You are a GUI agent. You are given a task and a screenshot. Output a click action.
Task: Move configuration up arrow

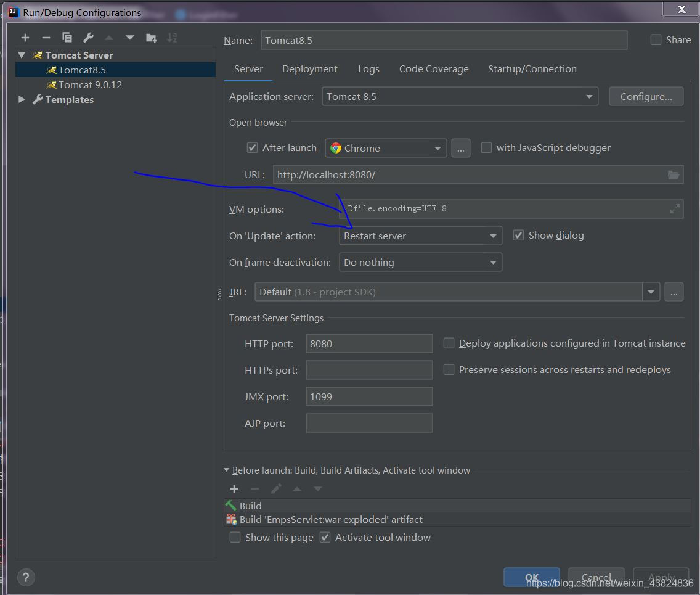point(109,38)
